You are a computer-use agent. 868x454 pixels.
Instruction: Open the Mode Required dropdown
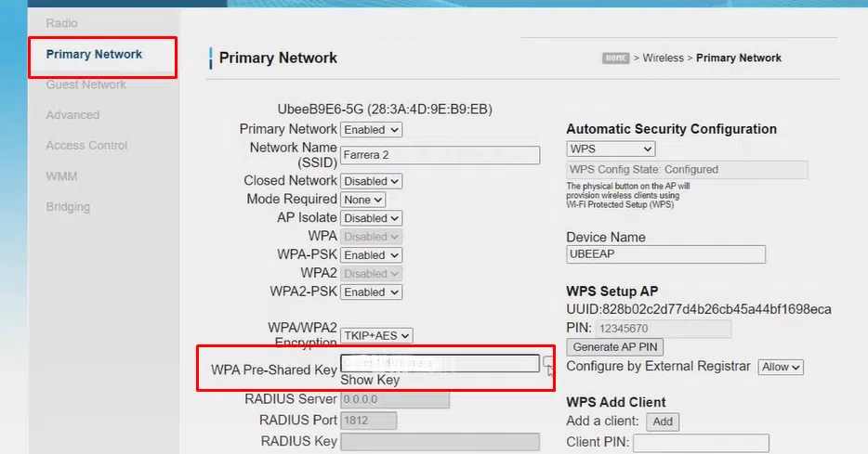[362, 200]
